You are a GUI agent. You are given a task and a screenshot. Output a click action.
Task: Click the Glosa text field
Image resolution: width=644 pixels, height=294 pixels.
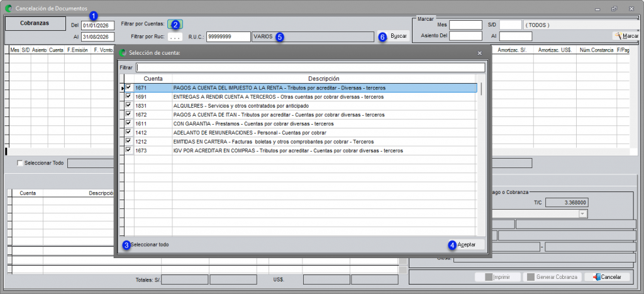[x=544, y=258]
